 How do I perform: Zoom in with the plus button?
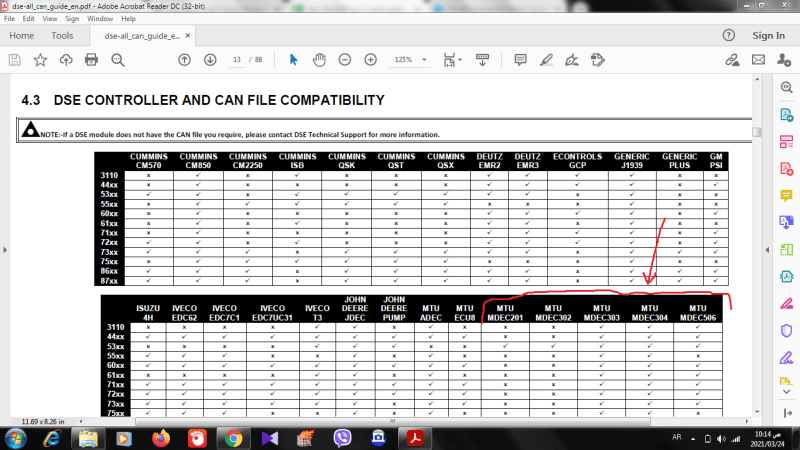point(370,60)
